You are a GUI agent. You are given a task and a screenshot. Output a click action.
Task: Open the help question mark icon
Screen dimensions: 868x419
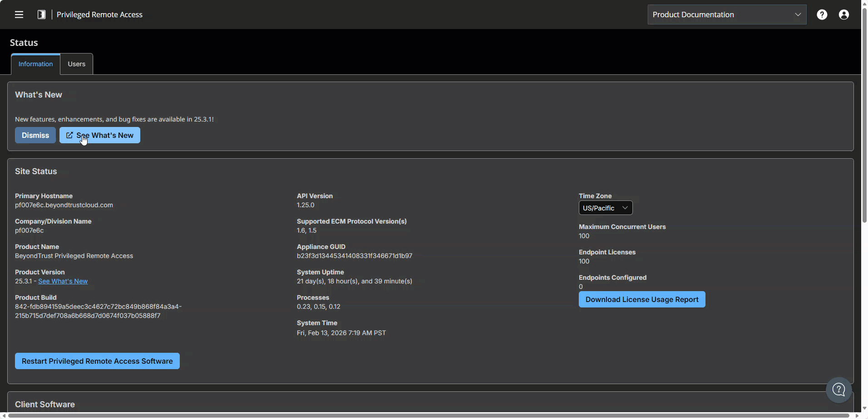[x=822, y=15]
